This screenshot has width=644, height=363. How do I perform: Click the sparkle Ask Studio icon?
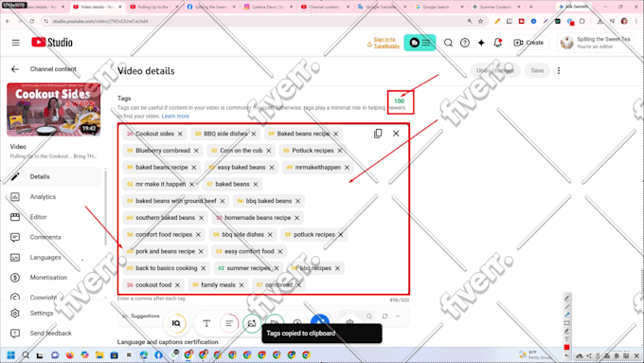click(x=481, y=43)
